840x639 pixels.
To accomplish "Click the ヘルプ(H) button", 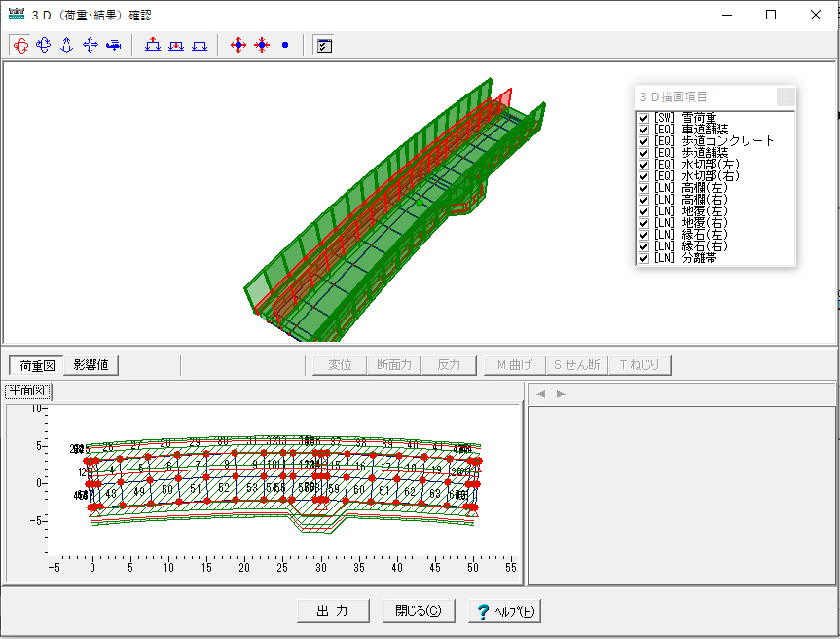I will tap(504, 611).
